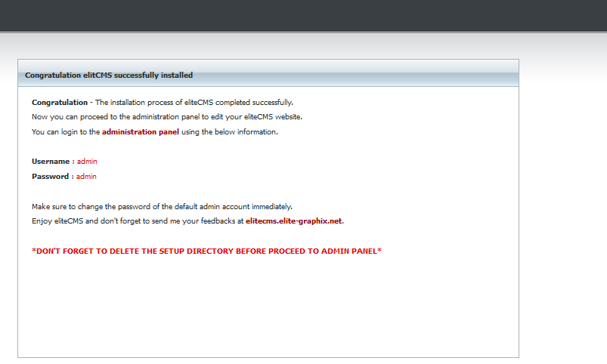
Task: Click the 'Enjoy eliteCMS and don't forget' sentence
Action: [187, 221]
